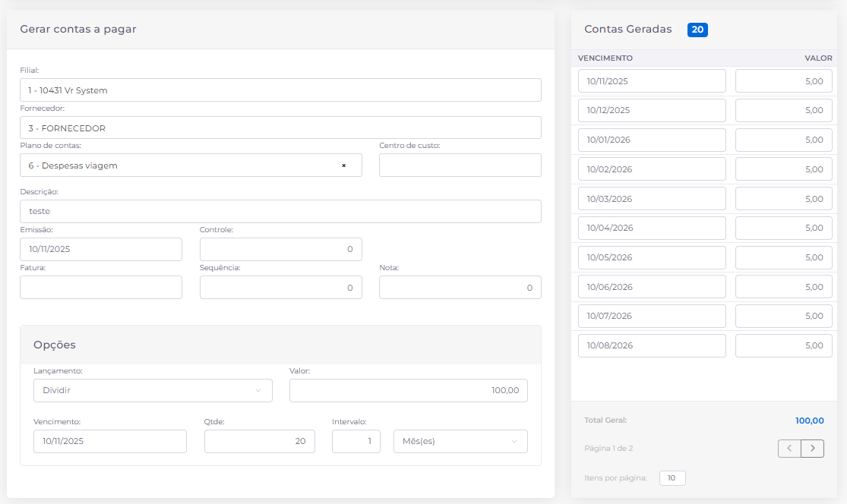
Task: Click the Qtde field showing 20
Action: [x=259, y=442]
